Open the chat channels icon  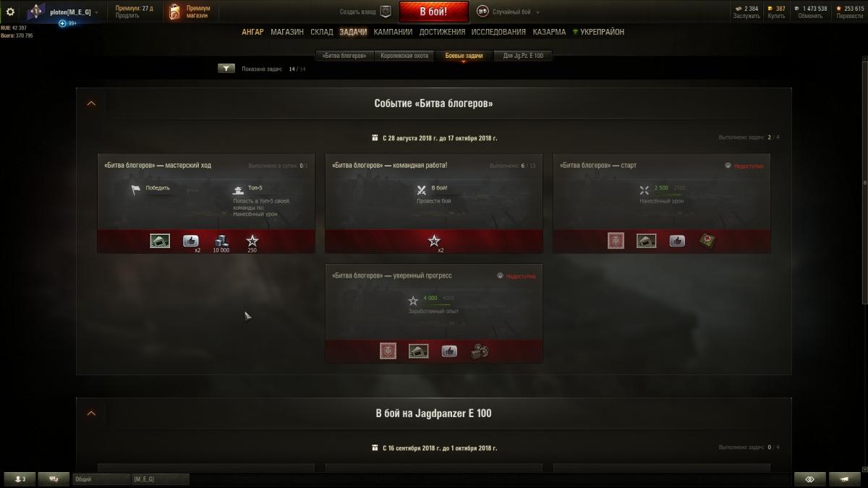click(x=54, y=479)
